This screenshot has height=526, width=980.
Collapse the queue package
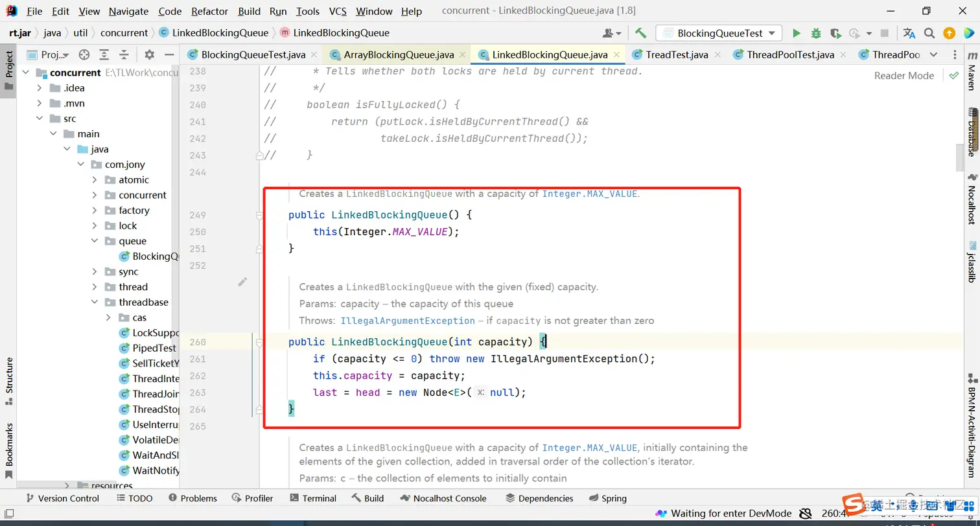pos(95,241)
